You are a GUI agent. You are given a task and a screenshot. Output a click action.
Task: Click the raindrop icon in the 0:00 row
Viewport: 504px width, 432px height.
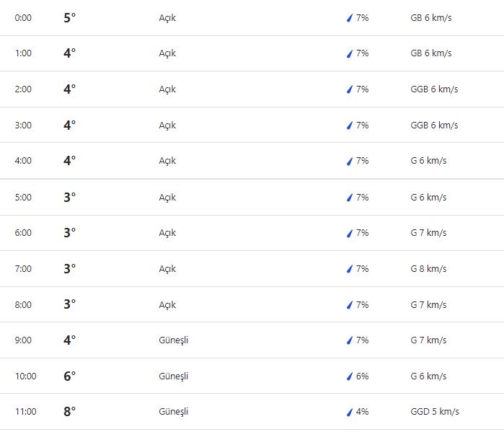350,18
